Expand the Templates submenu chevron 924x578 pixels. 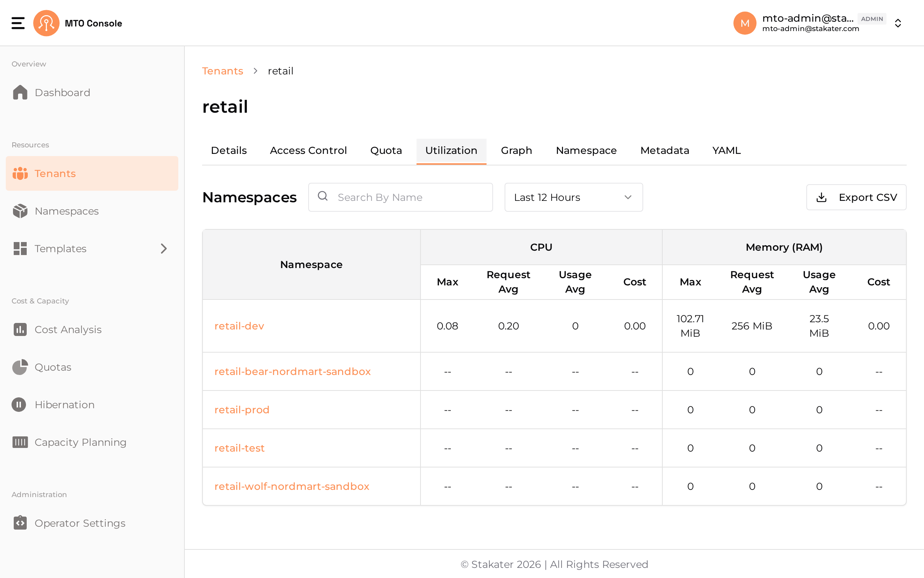164,249
